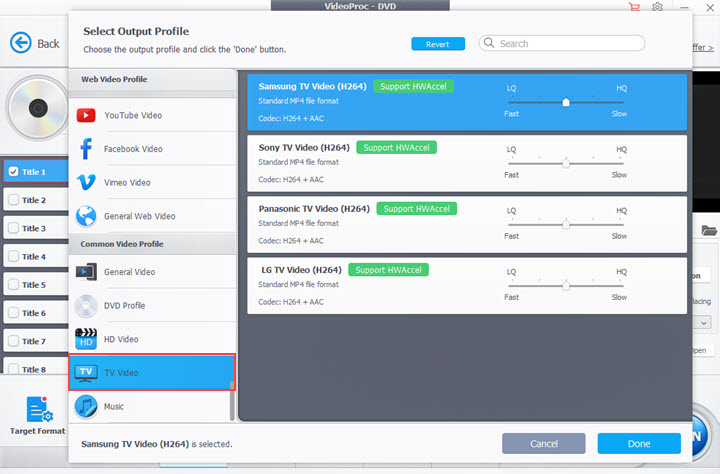Click inside the Search input field
The width and height of the screenshot is (720, 474).
(562, 43)
